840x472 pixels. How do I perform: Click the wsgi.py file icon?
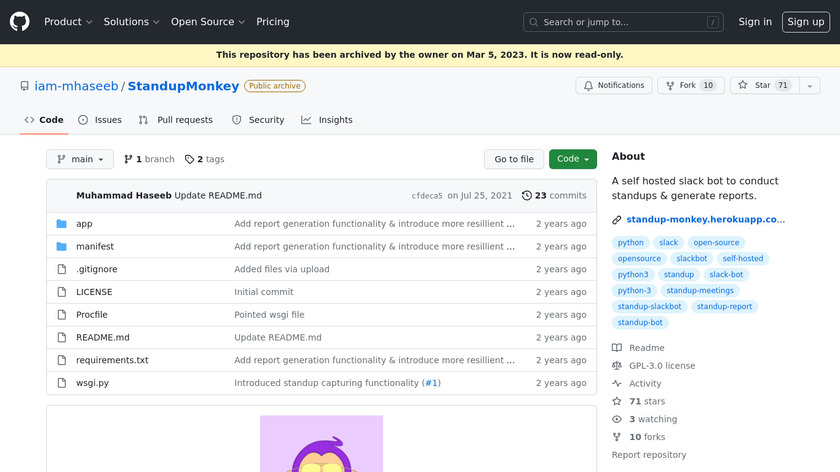coord(61,383)
